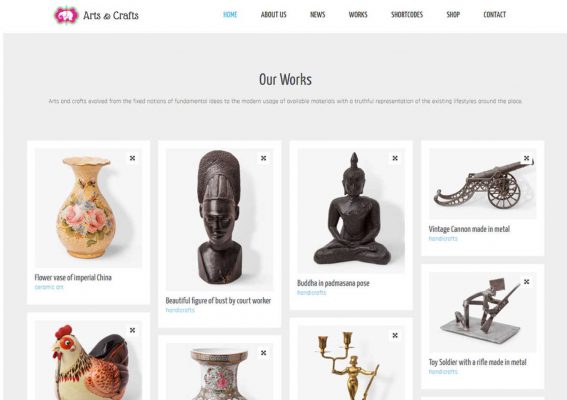Open the 'Flower vase of imperial China' title link
Screen dimensions: 567x400
coord(73,278)
